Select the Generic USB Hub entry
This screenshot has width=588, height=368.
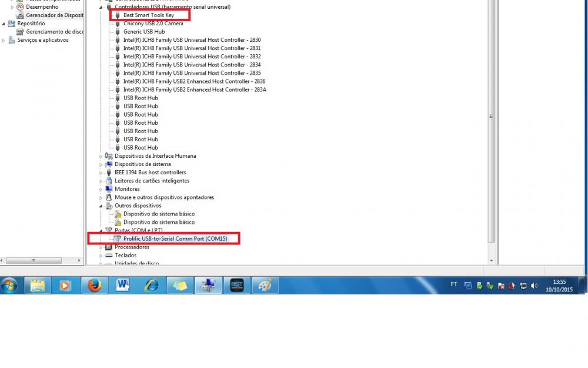(144, 32)
